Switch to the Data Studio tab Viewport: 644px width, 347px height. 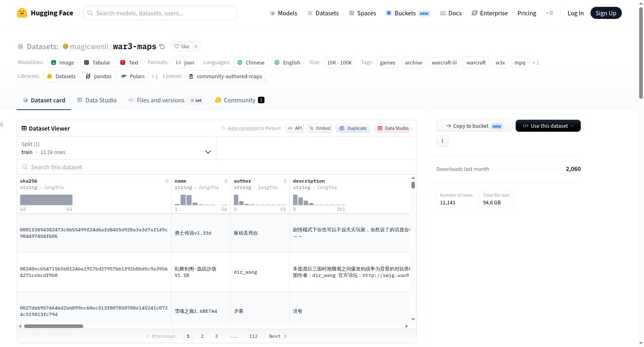click(97, 100)
